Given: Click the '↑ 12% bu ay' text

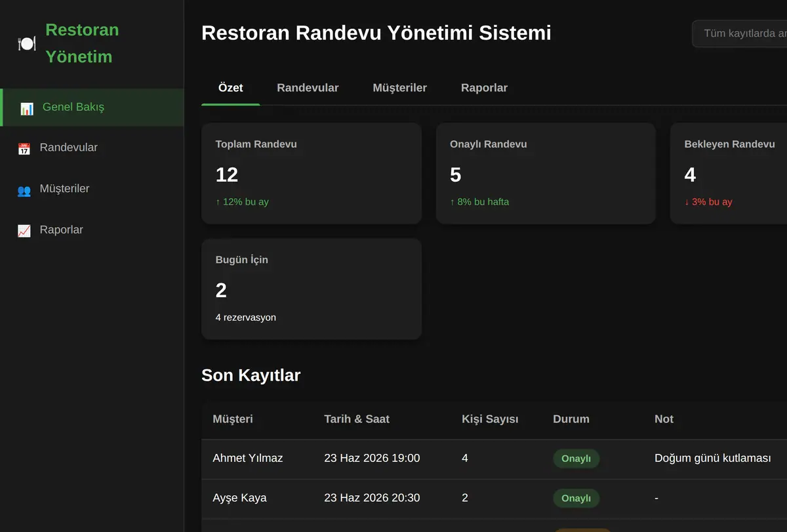Looking at the screenshot, I should [242, 202].
